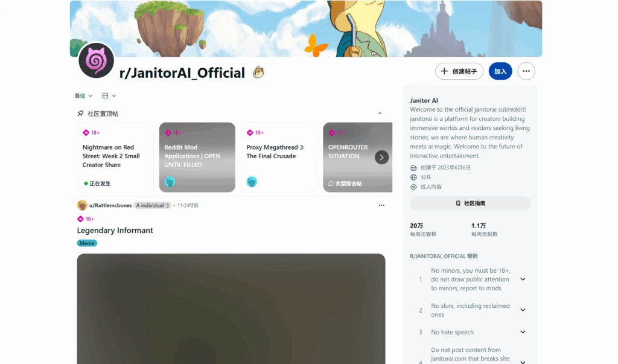
Task: Expand rule 3 No hate speech
Action: [x=523, y=332]
